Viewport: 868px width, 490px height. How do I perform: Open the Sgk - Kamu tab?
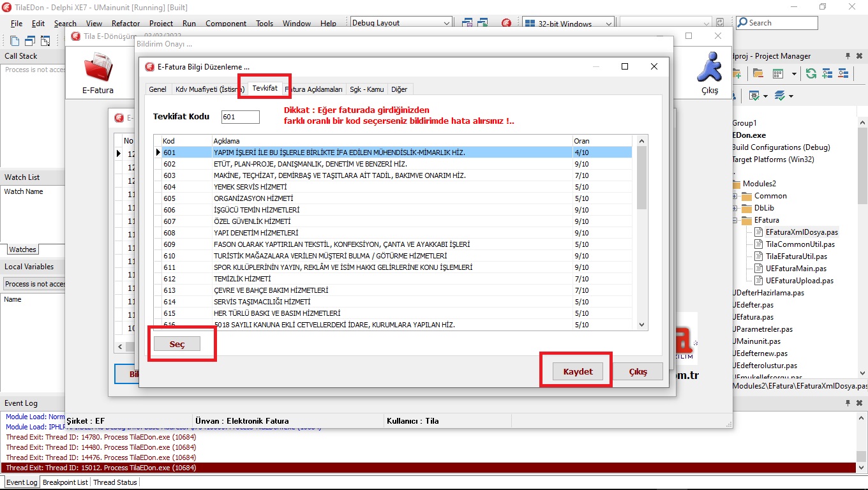(366, 89)
